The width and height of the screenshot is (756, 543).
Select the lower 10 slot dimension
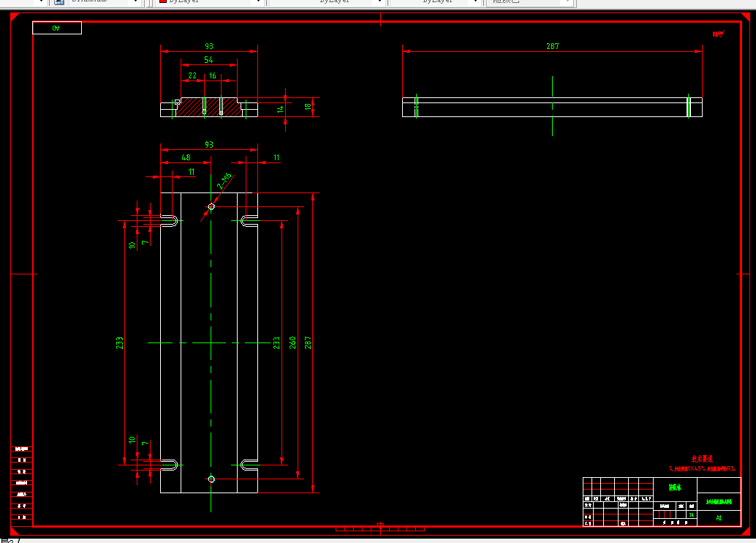point(132,441)
